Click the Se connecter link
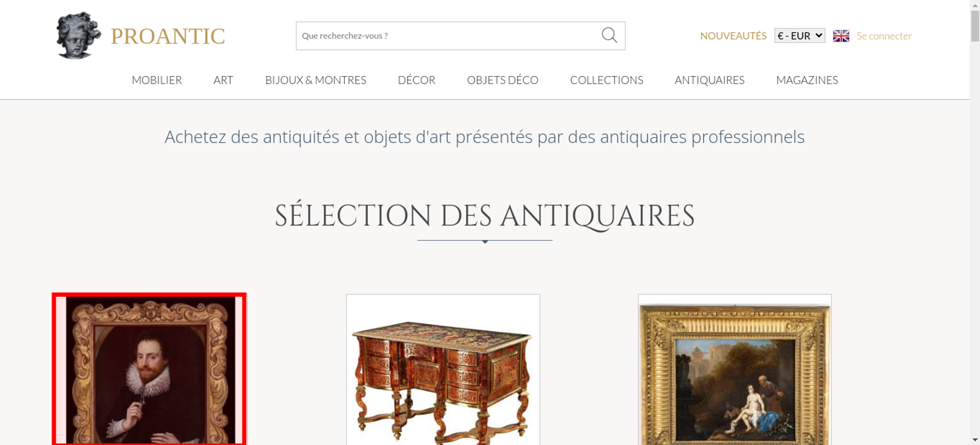Image resolution: width=980 pixels, height=445 pixels. coord(884,36)
